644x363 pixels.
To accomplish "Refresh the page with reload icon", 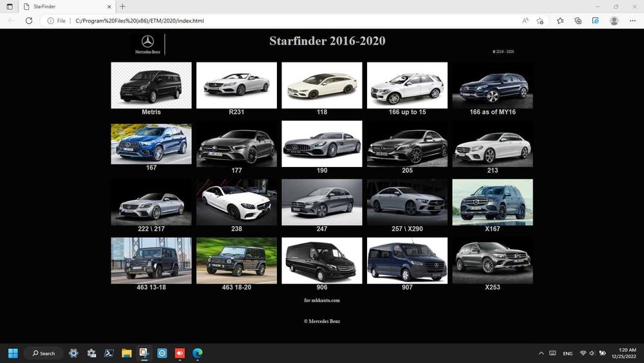I will [29, 21].
